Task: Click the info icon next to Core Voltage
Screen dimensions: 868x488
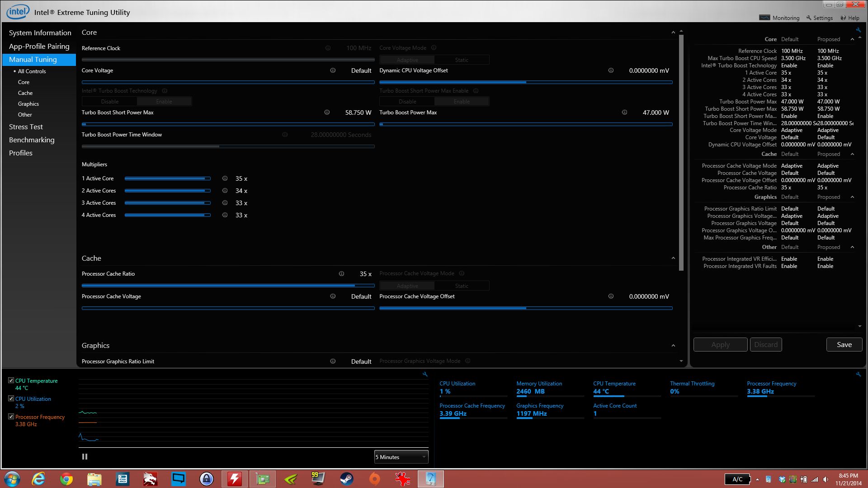Action: pos(333,70)
